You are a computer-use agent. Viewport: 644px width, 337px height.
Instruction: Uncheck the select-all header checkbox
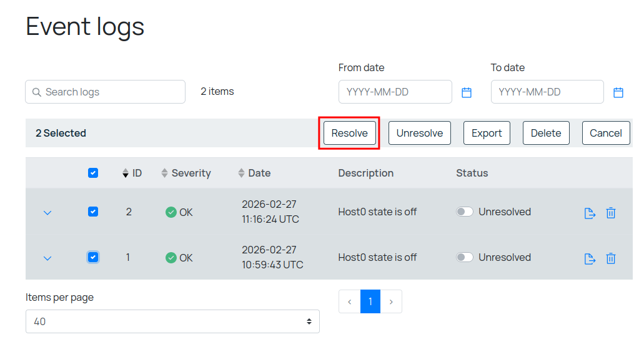coord(93,173)
